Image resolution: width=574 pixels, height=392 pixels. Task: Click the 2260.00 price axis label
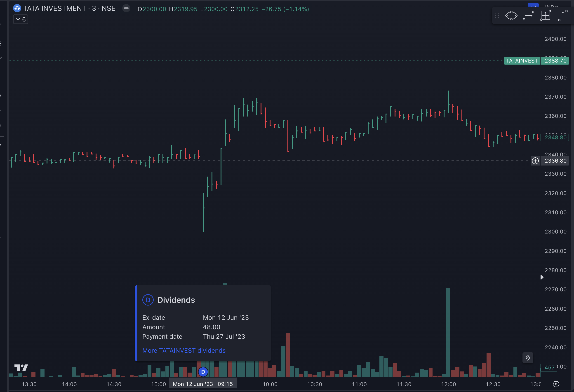(x=555, y=309)
